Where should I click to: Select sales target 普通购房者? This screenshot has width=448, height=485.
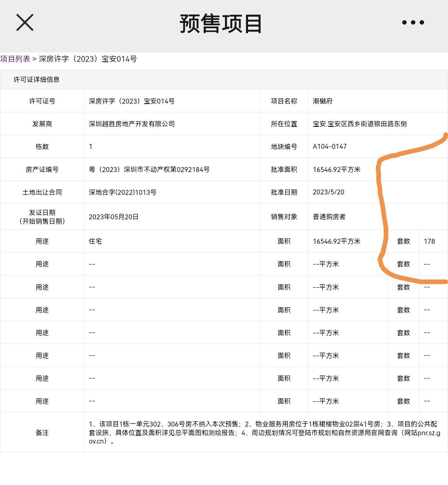point(329,217)
